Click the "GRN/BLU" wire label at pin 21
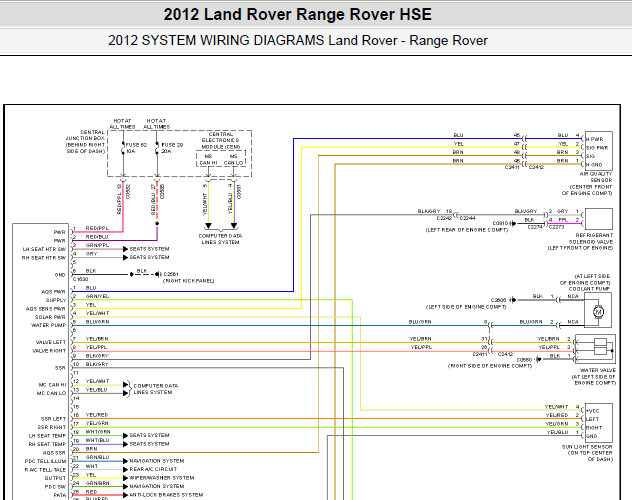632x500 pixels. pos(97,457)
